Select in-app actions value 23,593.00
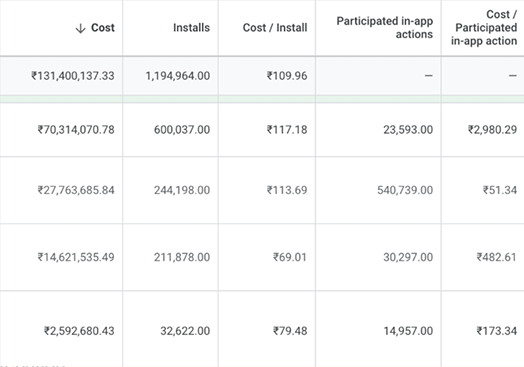The image size is (524, 367). pos(408,130)
